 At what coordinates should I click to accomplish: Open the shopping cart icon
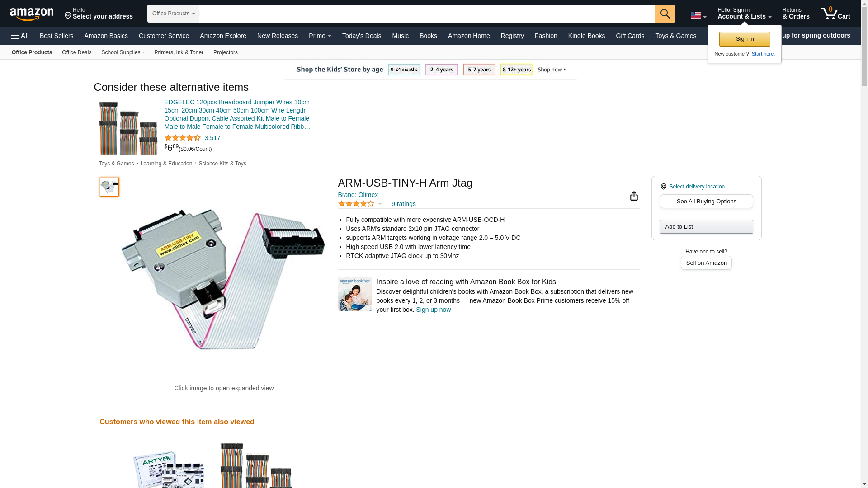(x=835, y=13)
